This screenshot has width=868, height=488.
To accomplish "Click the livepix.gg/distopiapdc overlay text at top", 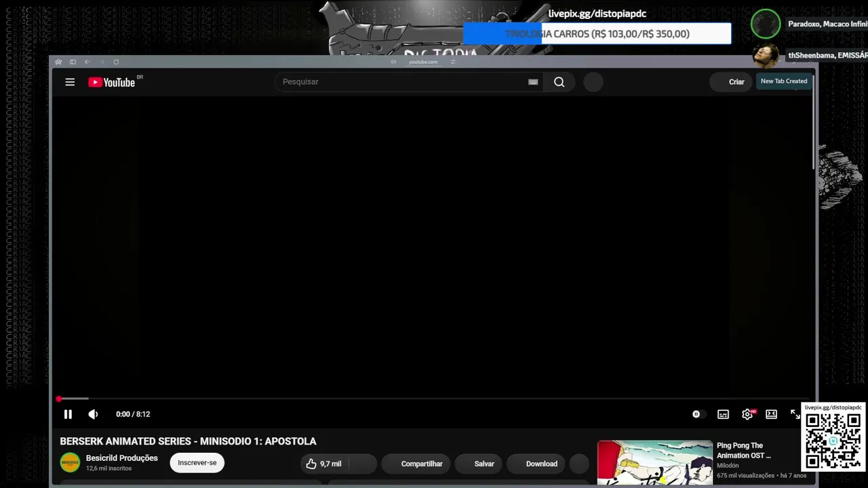I will pos(597,14).
